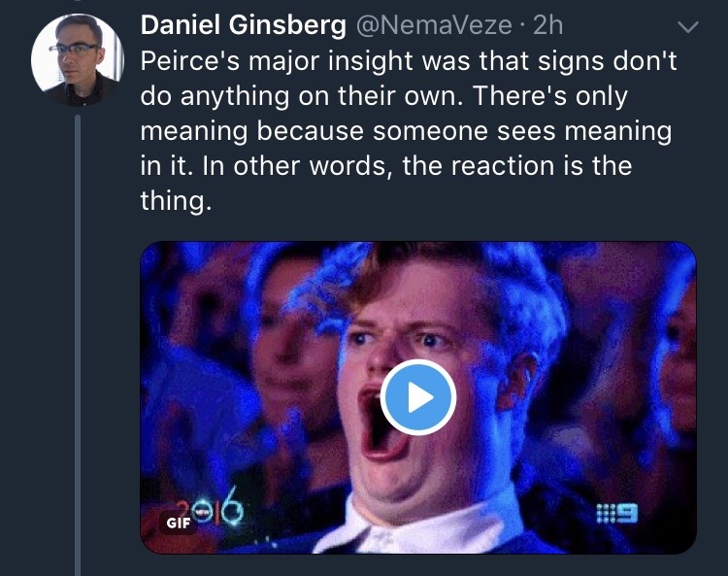Click Daniel Ginsberg's profile avatar
The width and height of the screenshot is (728, 576).
[x=78, y=61]
